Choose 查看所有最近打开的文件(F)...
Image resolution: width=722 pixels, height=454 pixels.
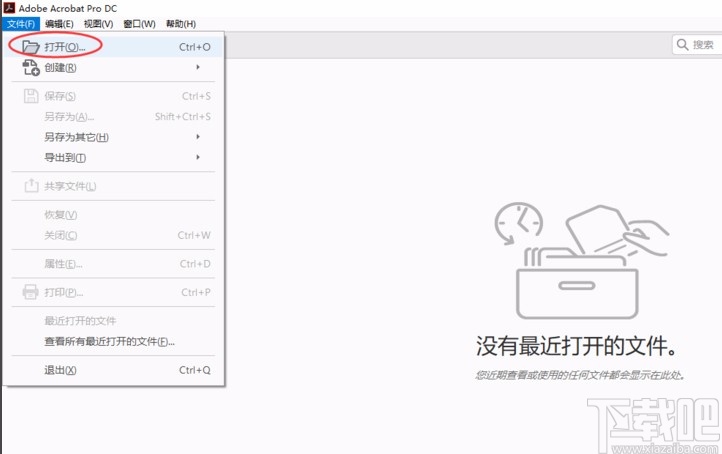pos(114,342)
